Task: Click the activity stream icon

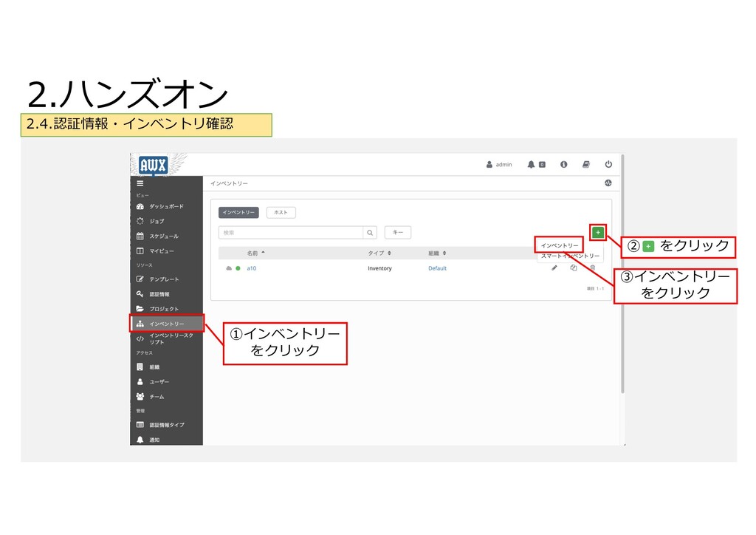Action: point(608,183)
